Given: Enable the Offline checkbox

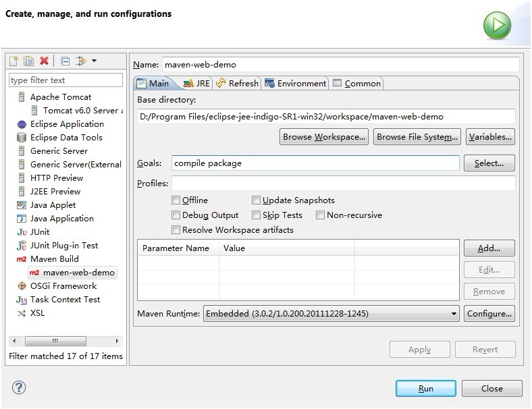Looking at the screenshot, I should click(176, 200).
